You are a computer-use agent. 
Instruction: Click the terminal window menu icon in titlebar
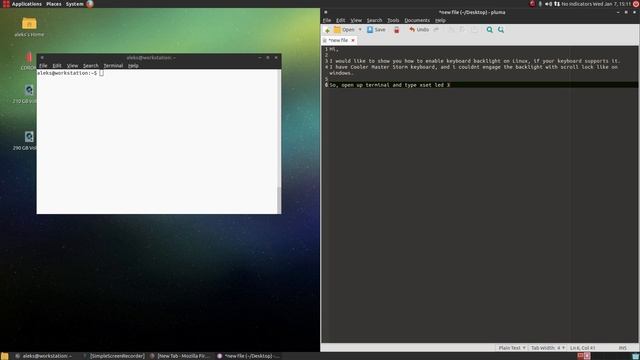pos(42,58)
